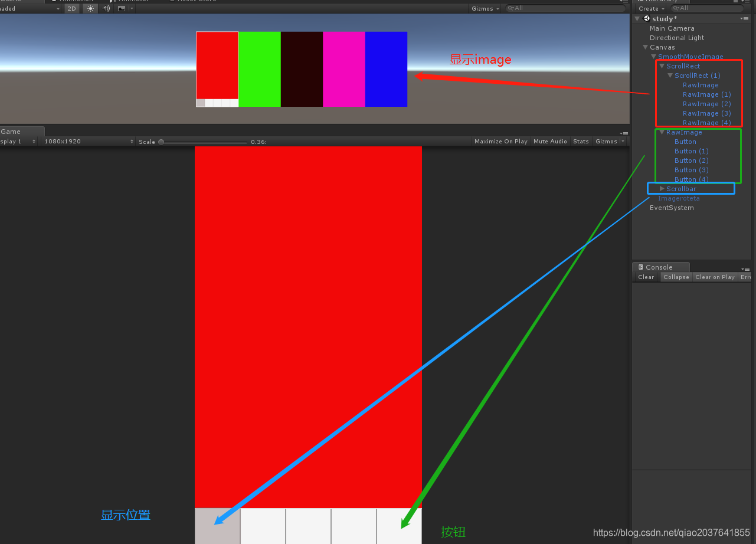Open the Scene view Gizmos dropdown

(x=486, y=9)
